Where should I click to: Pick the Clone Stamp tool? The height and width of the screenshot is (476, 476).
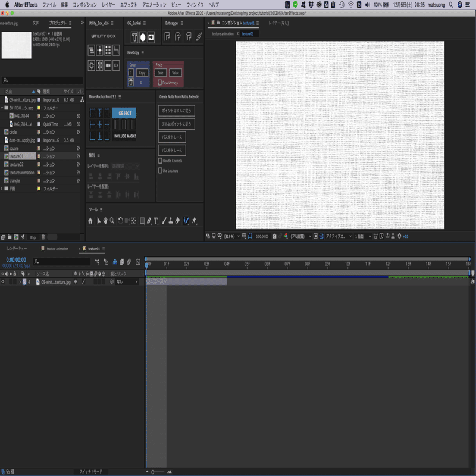tap(171, 221)
